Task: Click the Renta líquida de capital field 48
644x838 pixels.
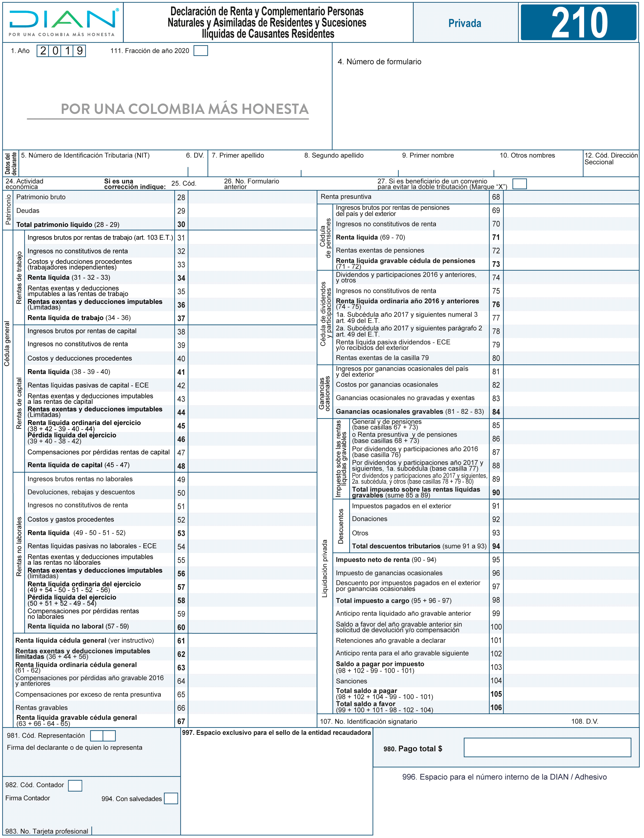Action: point(252,466)
